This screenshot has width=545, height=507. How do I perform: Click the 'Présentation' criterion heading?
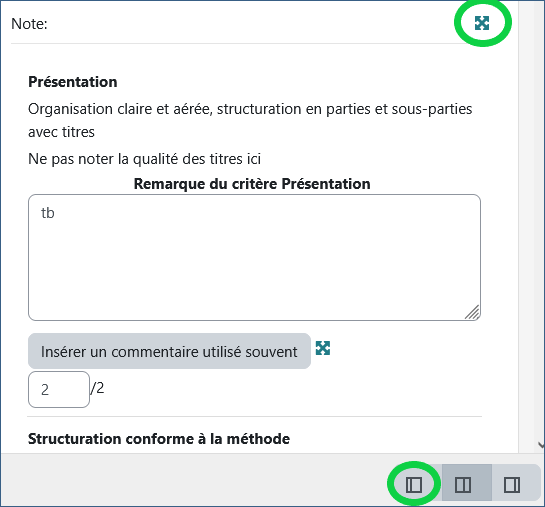(x=73, y=82)
